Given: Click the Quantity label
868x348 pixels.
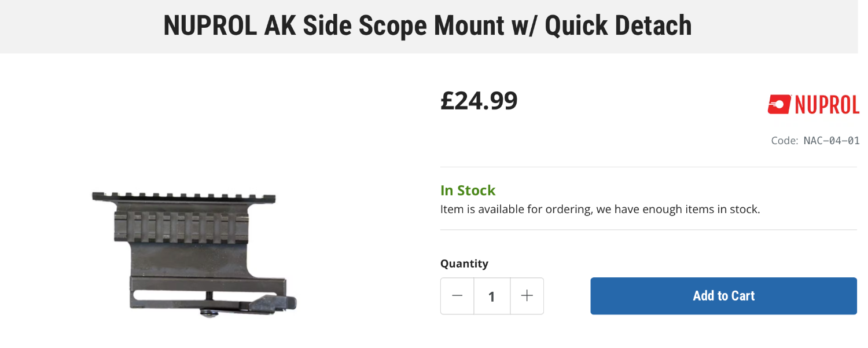Looking at the screenshot, I should [x=464, y=264].
